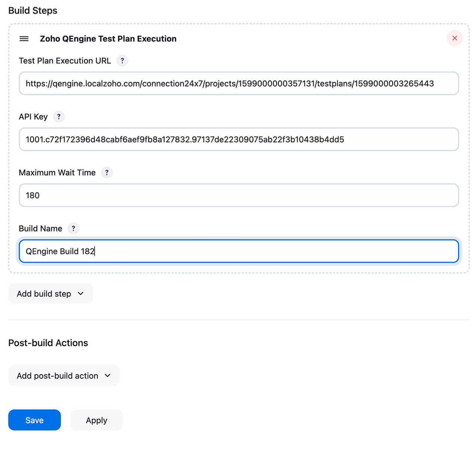Open the Maximum Wait Time help tooltip
This screenshot has width=476, height=458.
tap(107, 172)
